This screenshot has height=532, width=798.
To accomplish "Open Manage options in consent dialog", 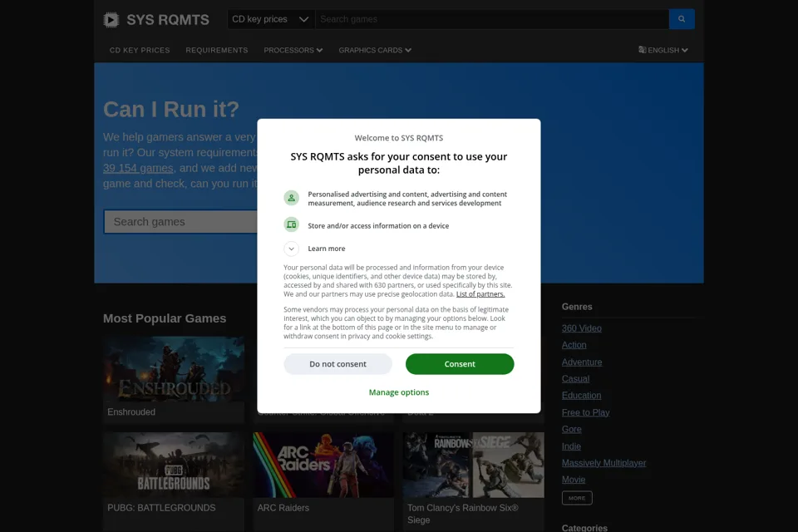I will point(399,392).
